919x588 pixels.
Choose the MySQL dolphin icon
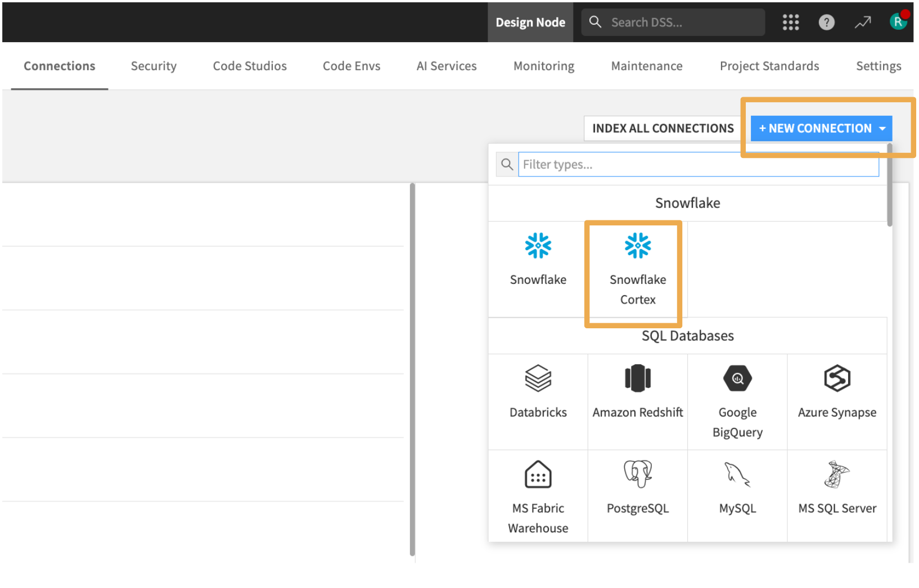click(x=737, y=474)
